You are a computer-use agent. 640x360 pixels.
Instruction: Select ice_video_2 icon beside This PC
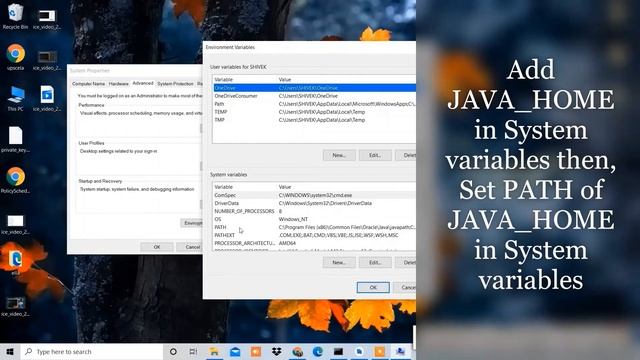tap(47, 98)
